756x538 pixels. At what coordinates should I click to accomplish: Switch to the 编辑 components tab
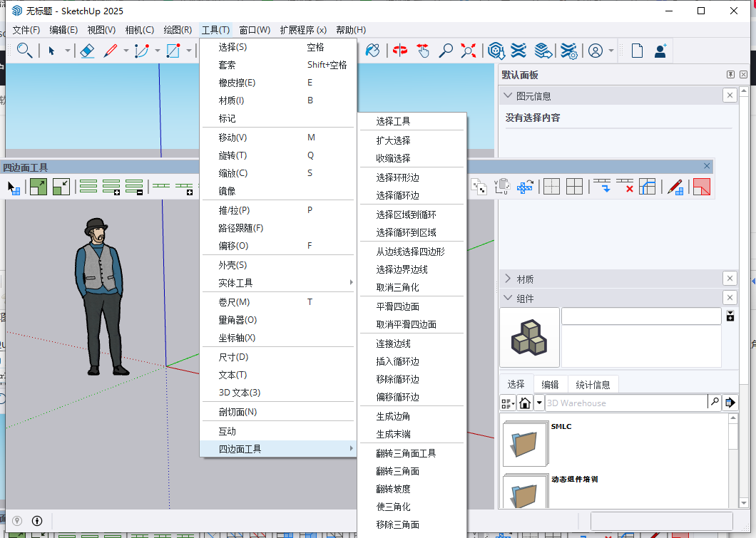(x=550, y=384)
